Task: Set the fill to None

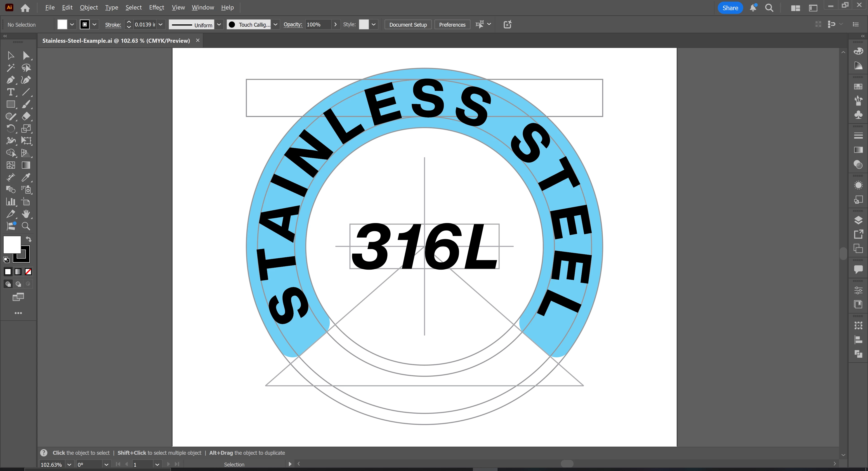Action: 28,272
